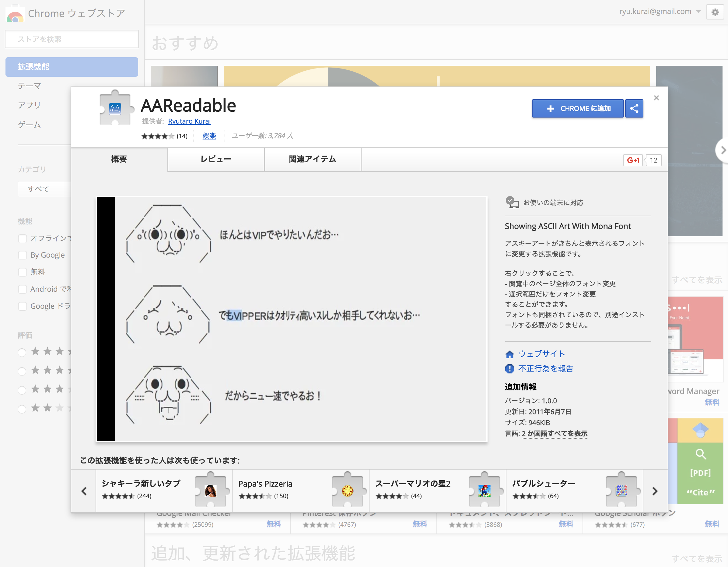The image size is (728, 567).
Task: Open the 娯楽 category link
Action: (x=209, y=136)
